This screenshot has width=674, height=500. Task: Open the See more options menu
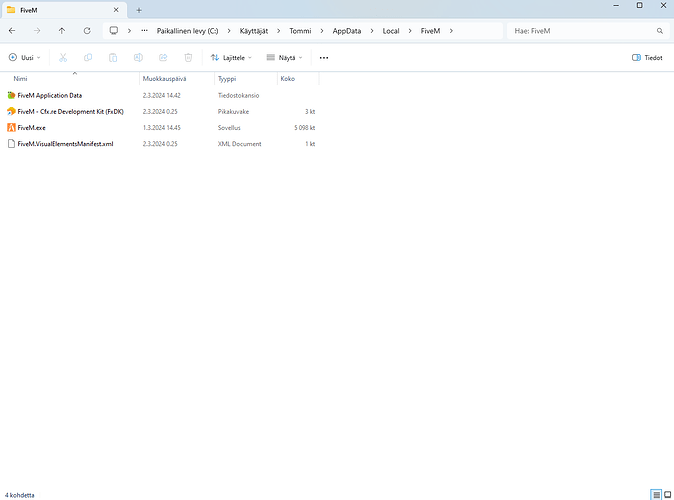tap(324, 58)
